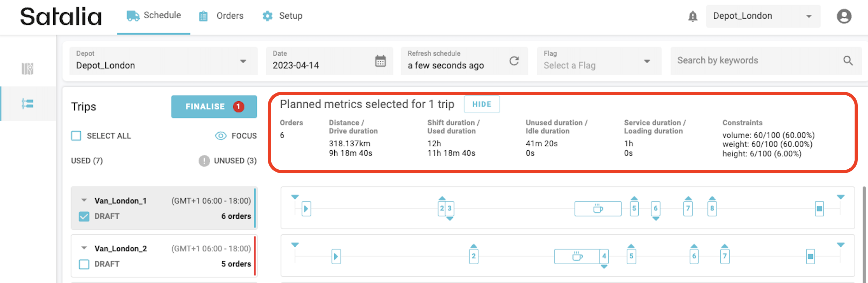The height and width of the screenshot is (283, 868).
Task: Switch to the Orders tab
Action: tap(221, 16)
